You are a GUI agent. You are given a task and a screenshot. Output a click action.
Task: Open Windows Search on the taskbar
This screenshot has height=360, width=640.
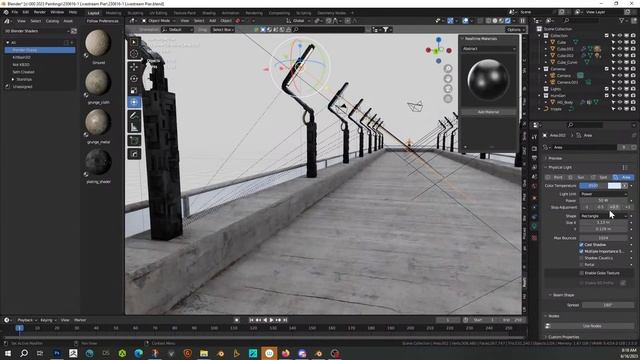(x=24, y=353)
